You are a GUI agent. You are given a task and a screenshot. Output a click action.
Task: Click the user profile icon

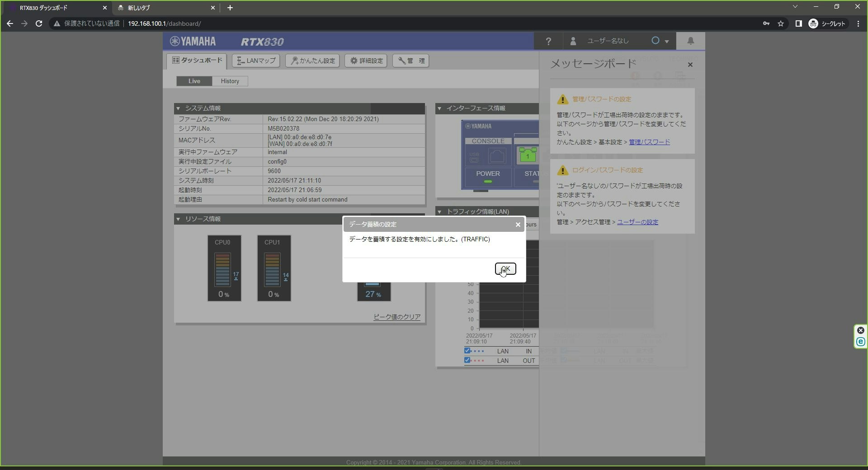point(573,41)
